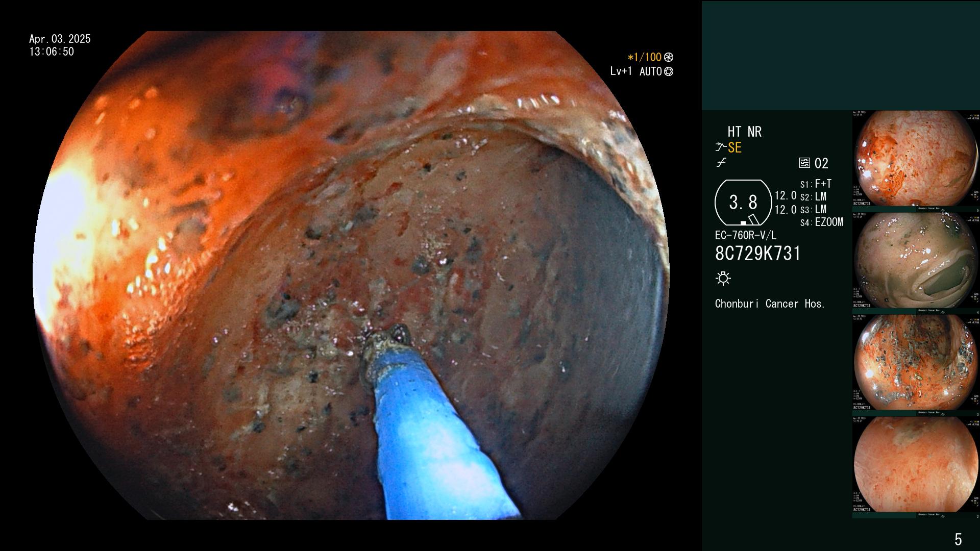The image size is (980, 551).
Task: Click the serial number 8C729K731
Action: [758, 254]
